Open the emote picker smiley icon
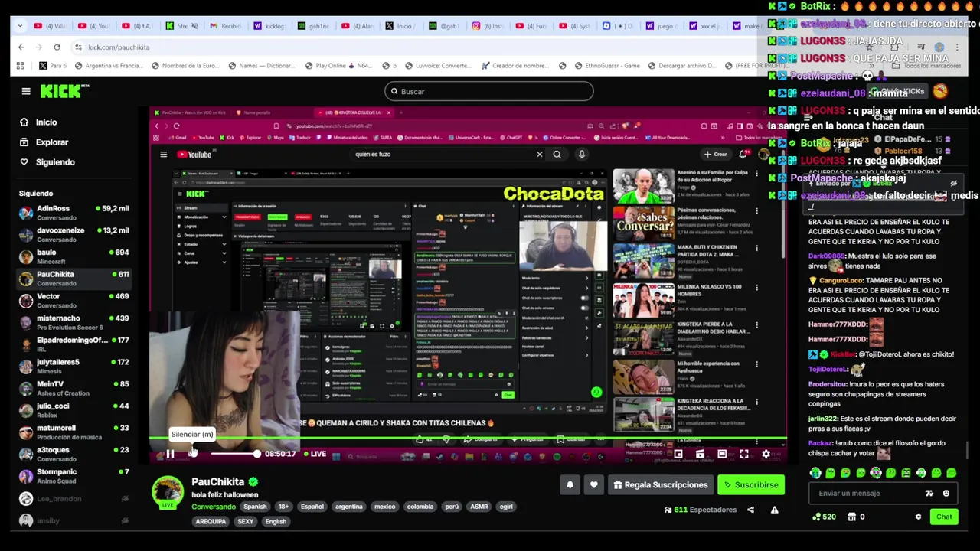Viewport: 980px width, 551px height. click(946, 494)
